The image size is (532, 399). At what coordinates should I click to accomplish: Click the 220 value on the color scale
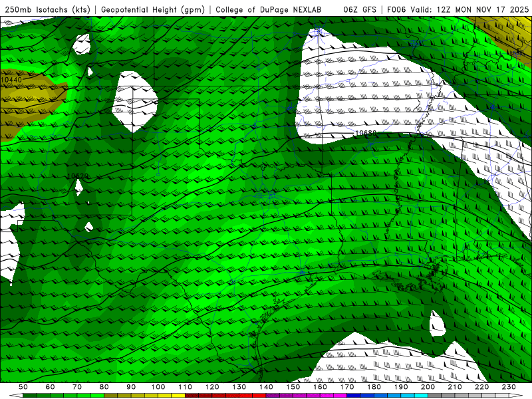tap(481, 387)
